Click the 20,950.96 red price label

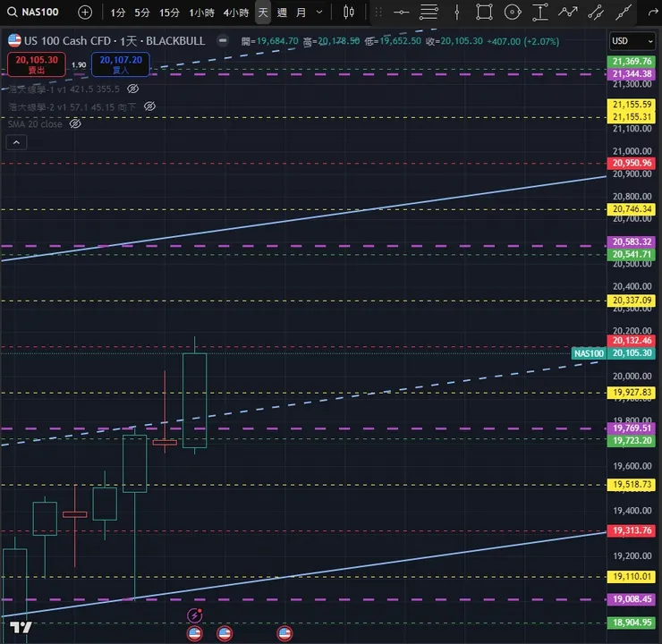coord(632,164)
